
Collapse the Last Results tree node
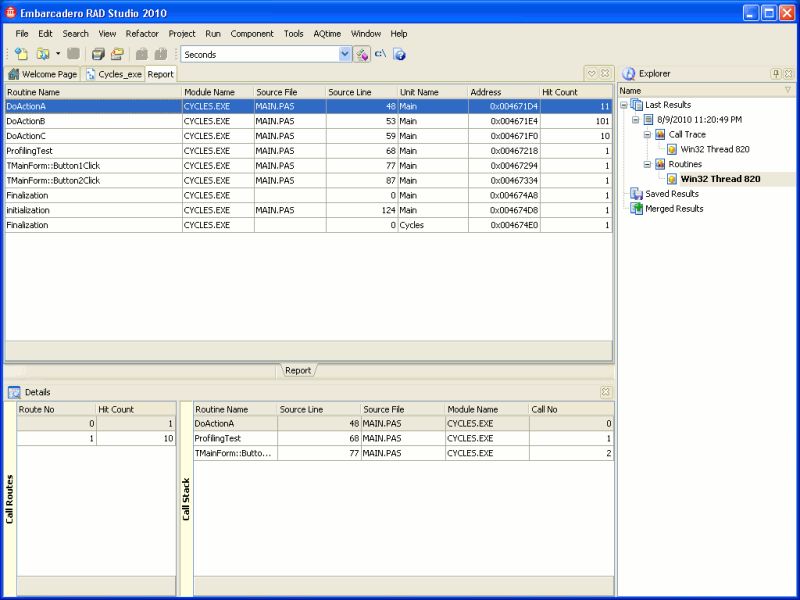point(624,104)
